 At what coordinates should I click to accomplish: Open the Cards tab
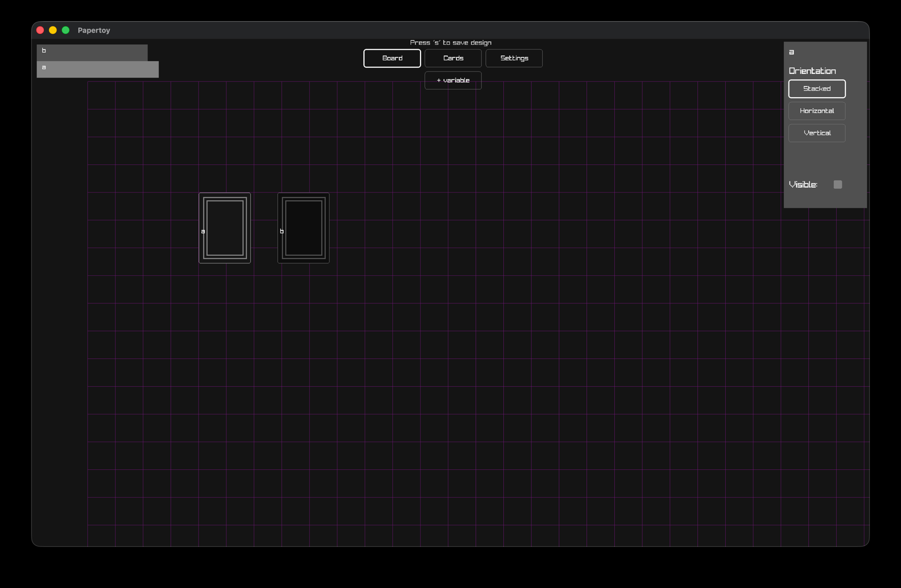pyautogui.click(x=453, y=58)
